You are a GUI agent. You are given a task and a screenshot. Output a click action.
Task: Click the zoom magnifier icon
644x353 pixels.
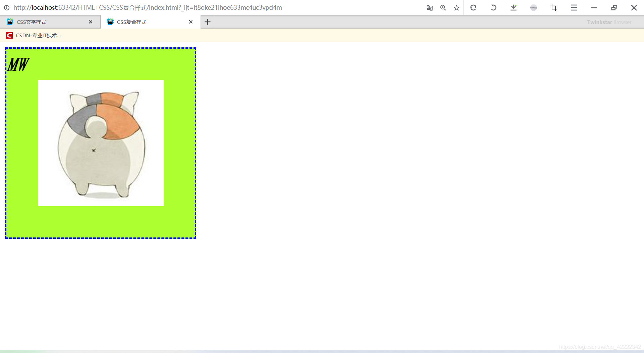(443, 8)
